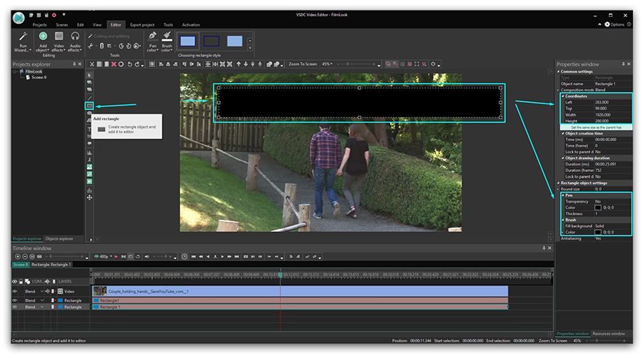Switch to the Export project tab
Screen dimensions: 643x364
point(141,25)
